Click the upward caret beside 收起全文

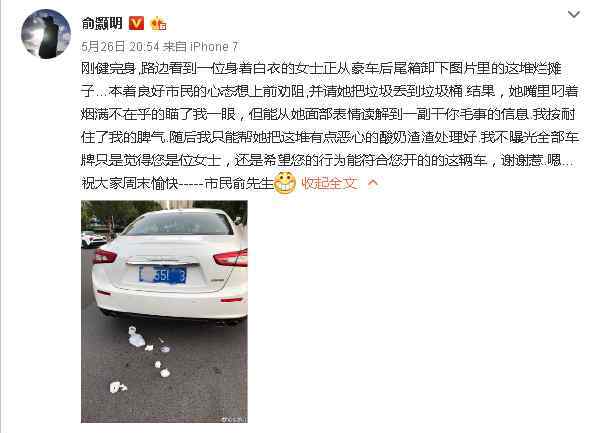tap(373, 183)
